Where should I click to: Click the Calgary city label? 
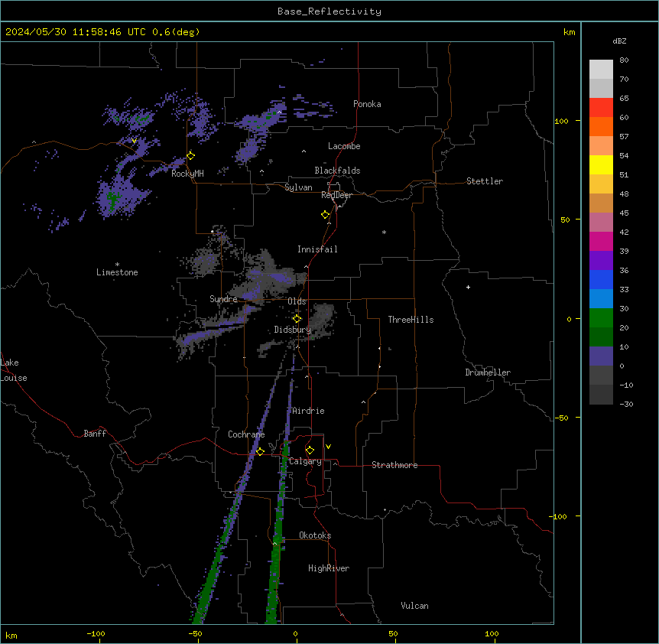[305, 461]
